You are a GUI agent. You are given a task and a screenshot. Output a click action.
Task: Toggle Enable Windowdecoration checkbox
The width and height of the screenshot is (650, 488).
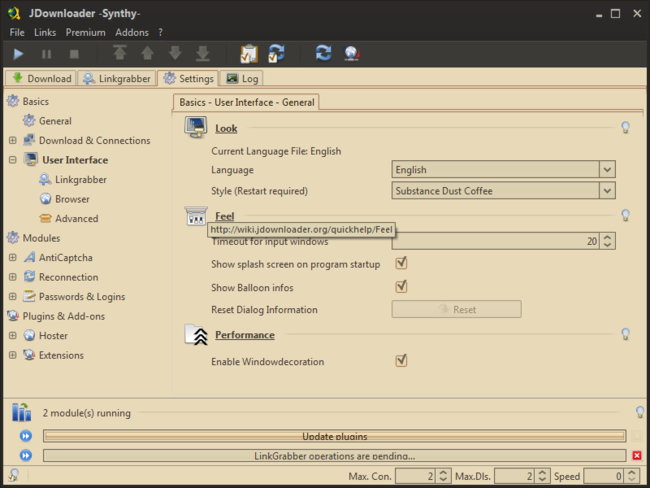(401, 360)
